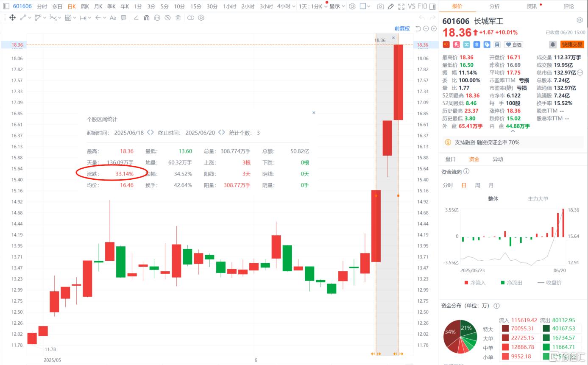Viewport: 588px width, 365px height.
Task: Open drawing toolbar settings gear
Action: 201,18
